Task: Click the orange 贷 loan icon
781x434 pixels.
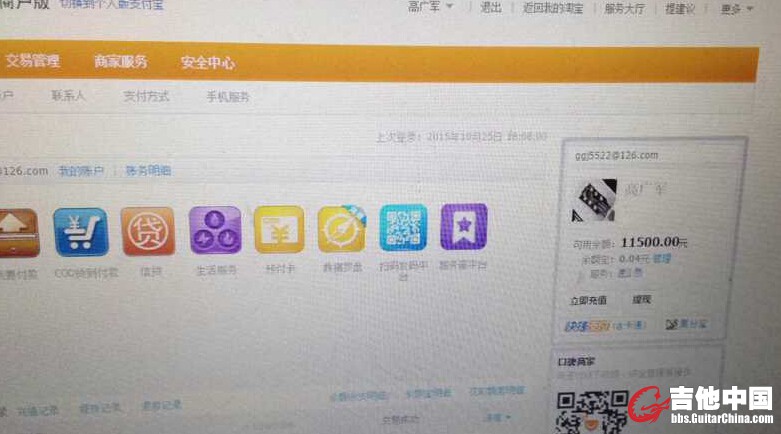Action: 148,231
